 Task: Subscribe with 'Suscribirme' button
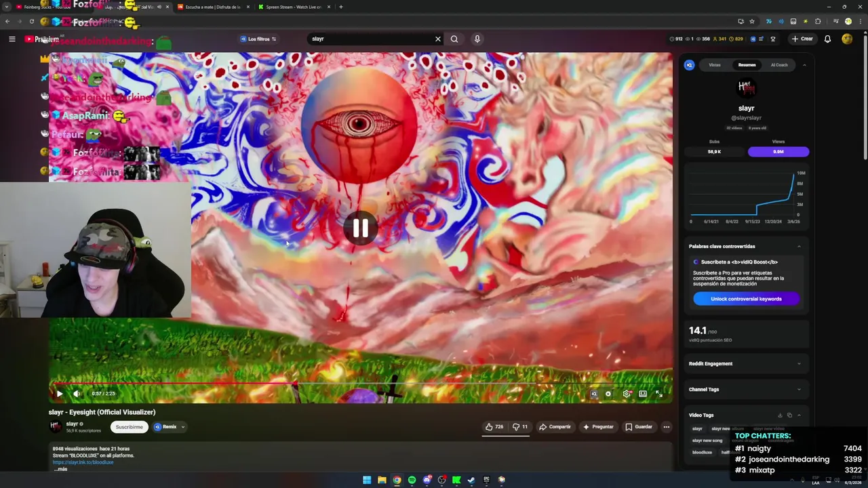[x=129, y=427]
